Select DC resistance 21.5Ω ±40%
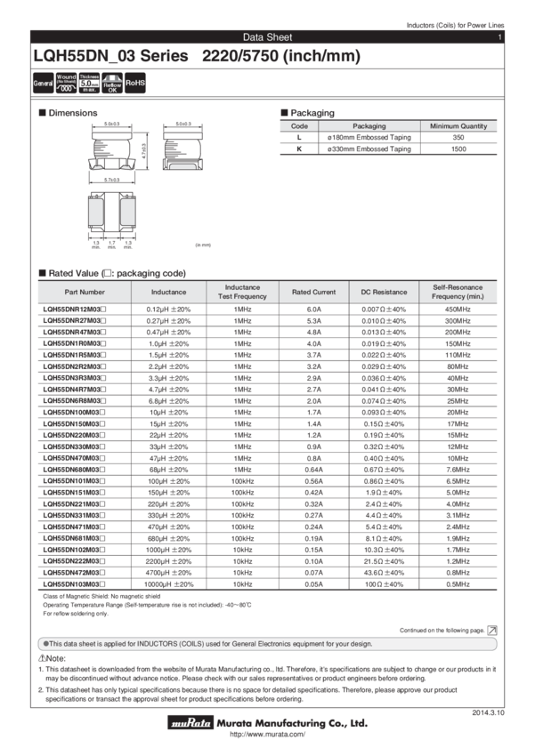Screen dimensions: 535x756 [384, 561]
